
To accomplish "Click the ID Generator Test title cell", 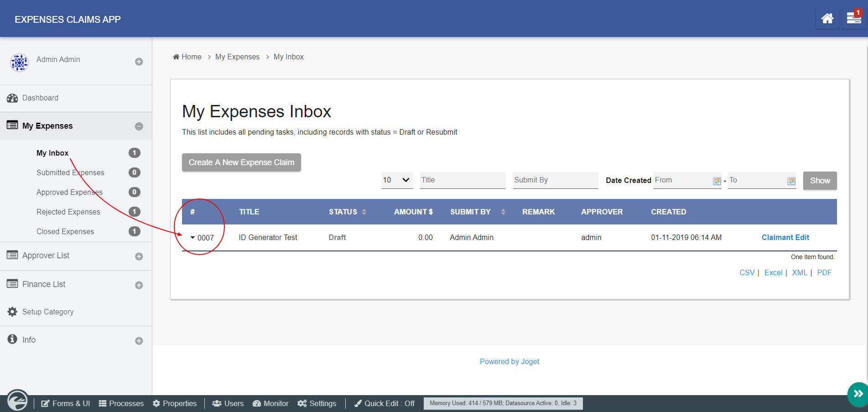I will pos(268,237).
